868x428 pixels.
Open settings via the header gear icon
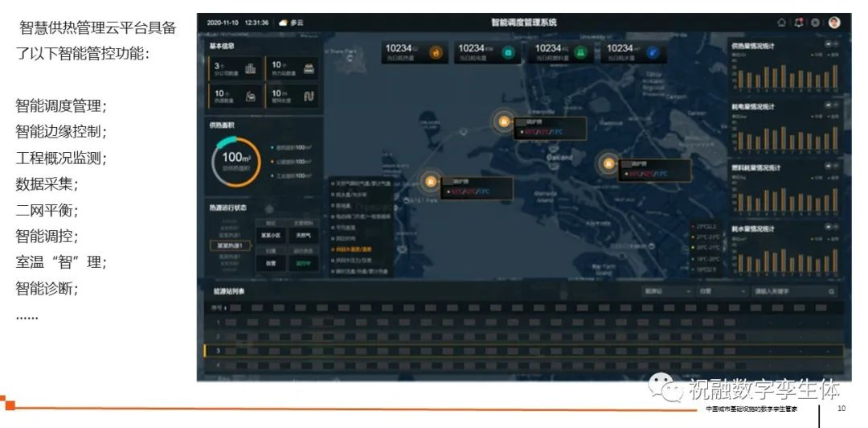coord(815,23)
